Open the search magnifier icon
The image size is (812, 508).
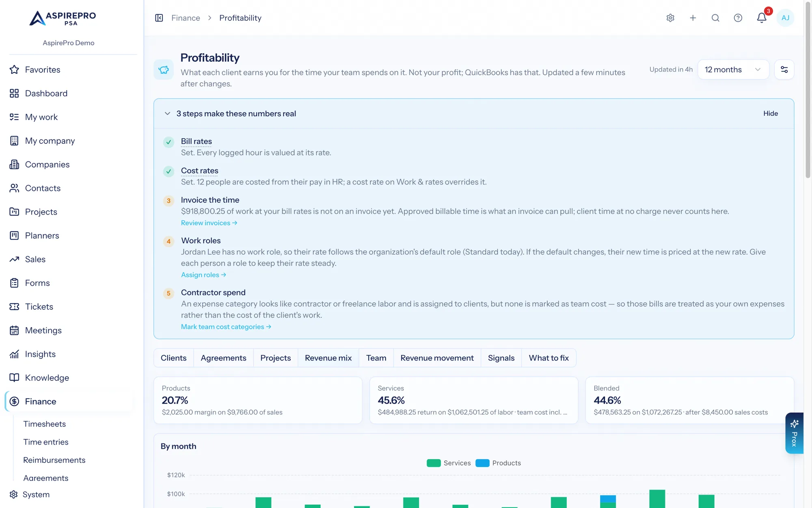[x=715, y=18]
